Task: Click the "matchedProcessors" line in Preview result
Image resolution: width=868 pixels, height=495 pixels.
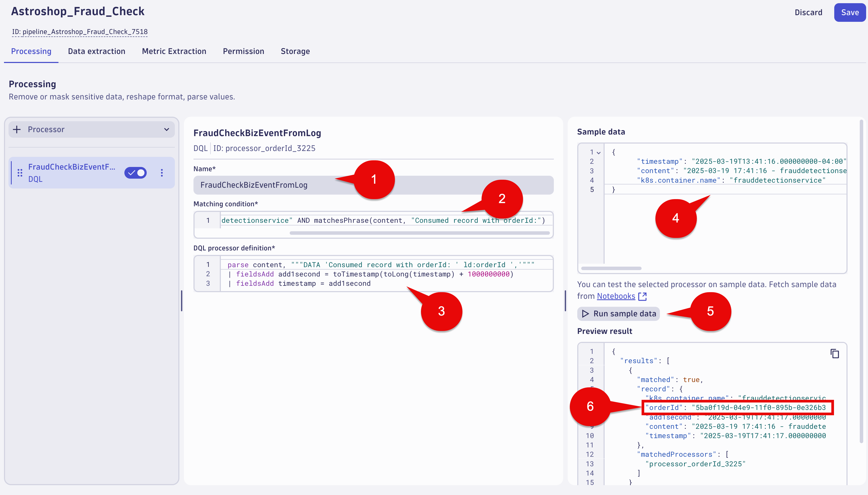Action: pyautogui.click(x=682, y=454)
